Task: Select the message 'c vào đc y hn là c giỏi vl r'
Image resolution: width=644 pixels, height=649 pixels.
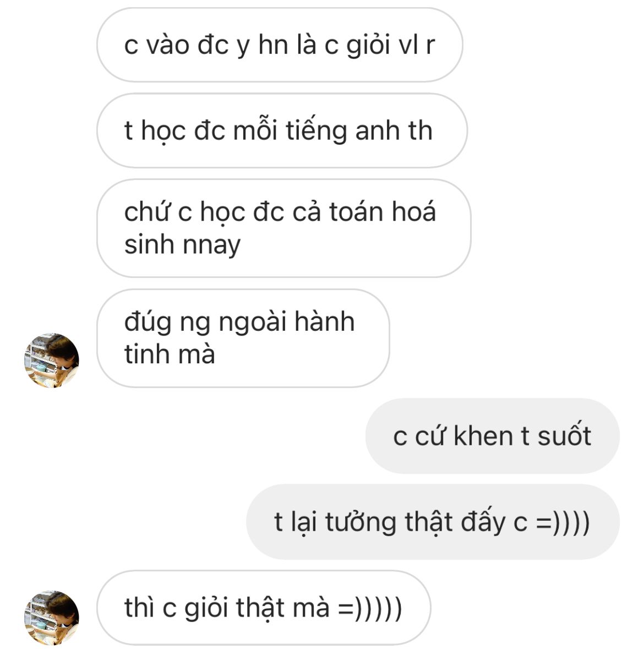Action: tap(280, 45)
